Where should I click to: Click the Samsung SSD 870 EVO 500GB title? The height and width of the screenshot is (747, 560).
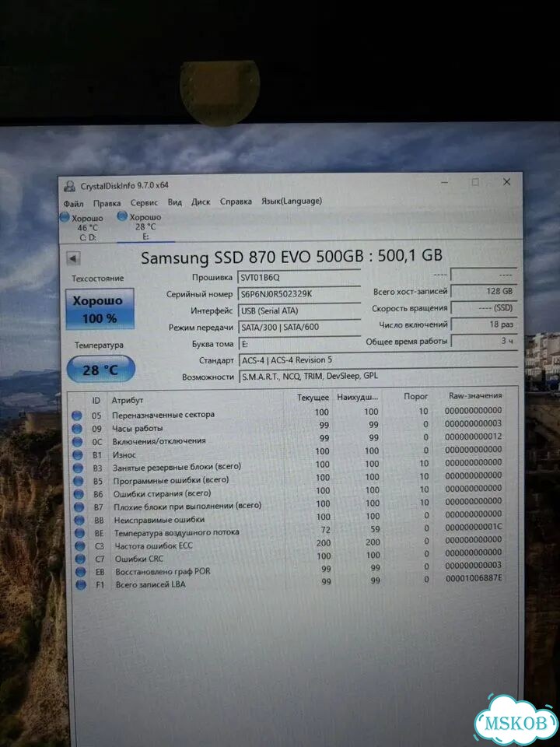[292, 256]
